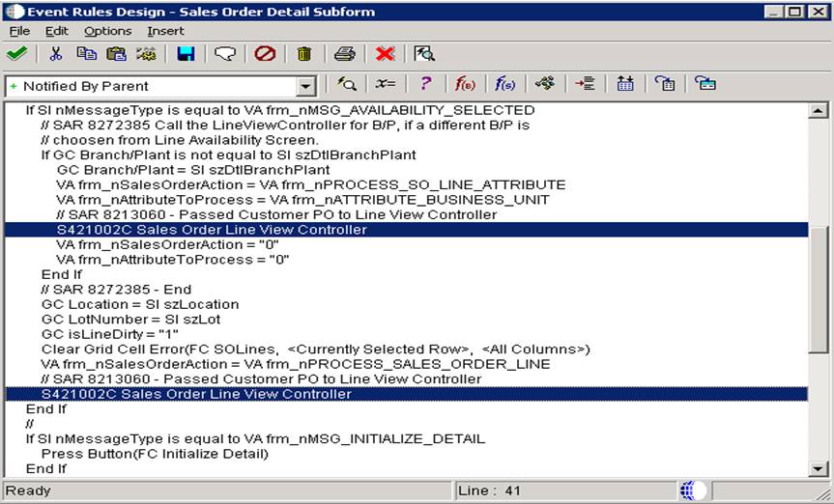Click the scroll down arrow of code pane
834x504 pixels.
point(818,468)
